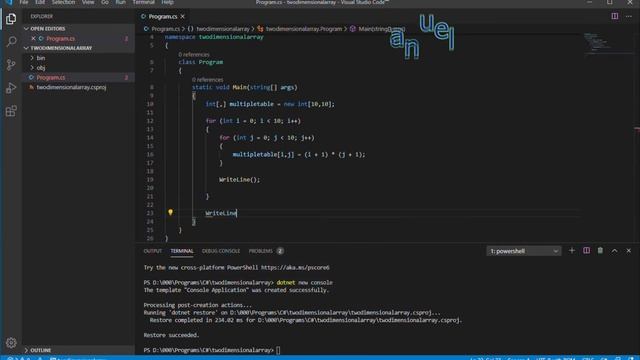
Task: Open the Source Control view
Action: pyautogui.click(x=11, y=64)
